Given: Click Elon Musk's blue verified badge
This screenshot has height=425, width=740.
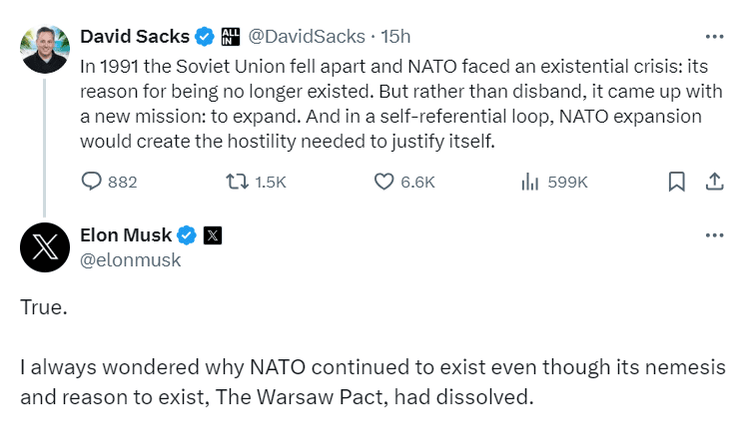Looking at the screenshot, I should [x=187, y=236].
